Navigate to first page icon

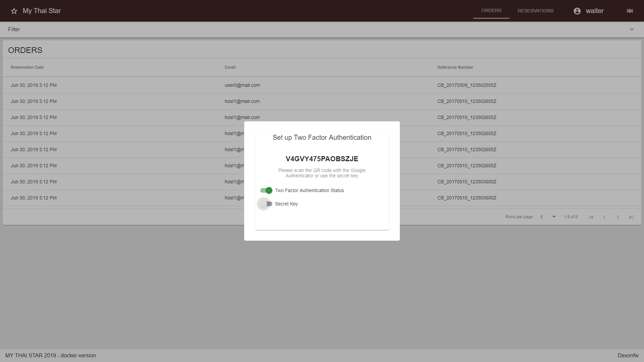click(591, 217)
